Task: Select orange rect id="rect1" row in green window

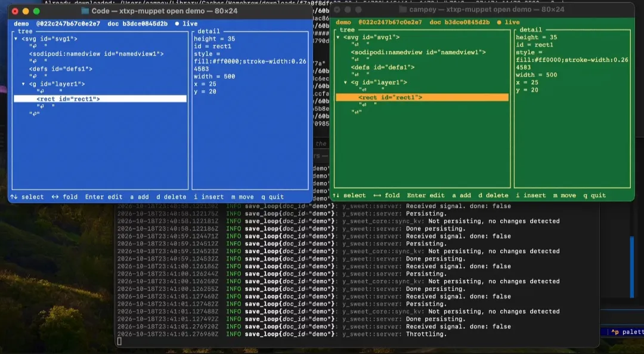Action: tap(422, 97)
